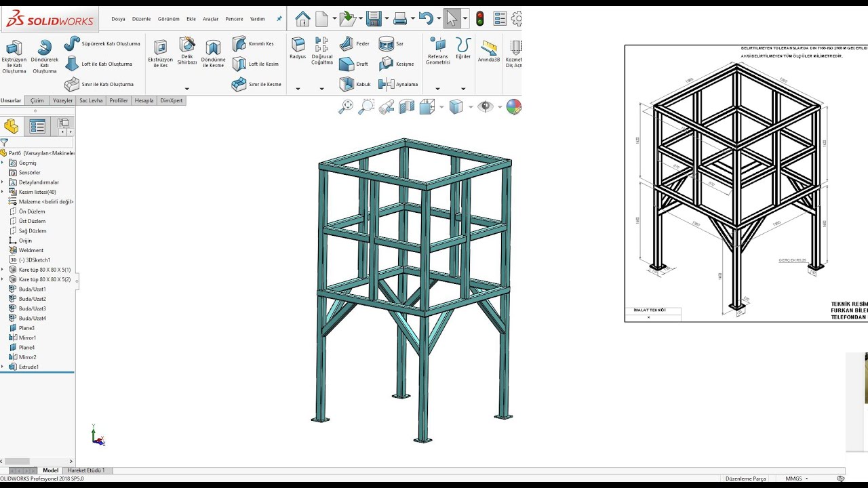Screen dimensions: 868x488
Task: Select the Sar wrap tool
Action: 391,43
